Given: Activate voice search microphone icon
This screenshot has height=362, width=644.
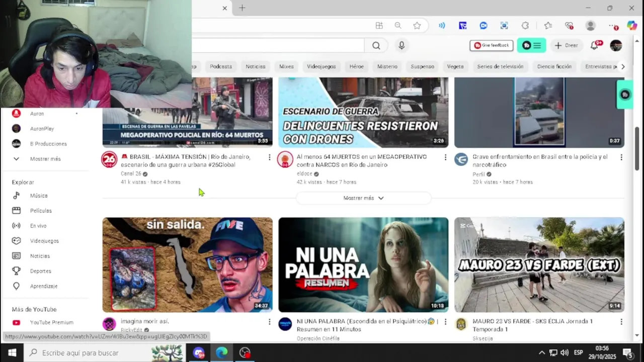Looking at the screenshot, I should tap(401, 46).
